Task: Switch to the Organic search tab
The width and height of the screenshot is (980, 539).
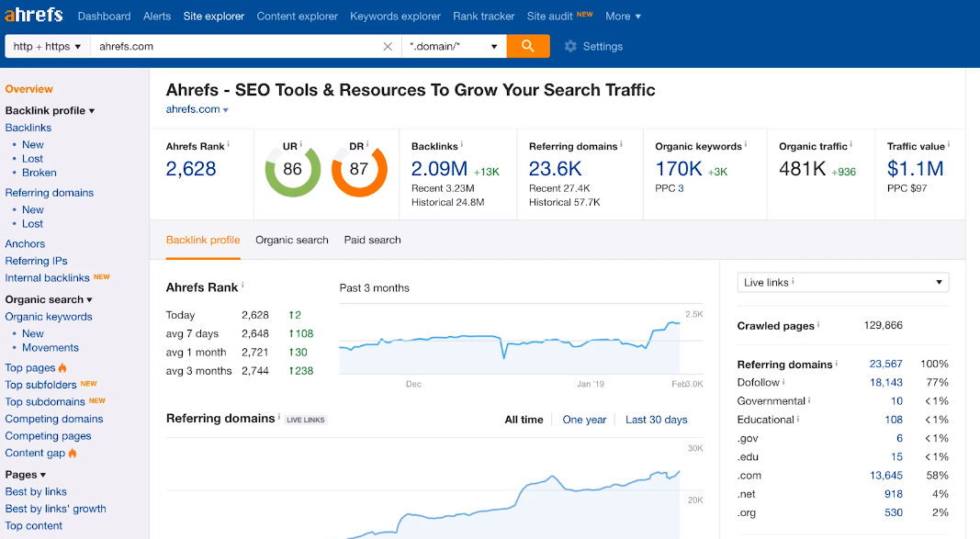Action: [x=292, y=240]
